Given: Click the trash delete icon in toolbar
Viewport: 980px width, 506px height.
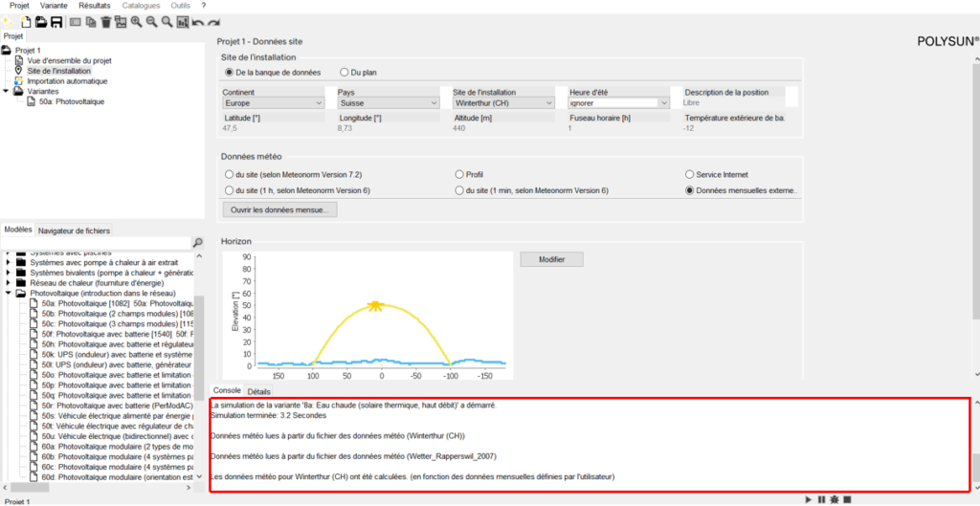Looking at the screenshot, I should click(105, 21).
